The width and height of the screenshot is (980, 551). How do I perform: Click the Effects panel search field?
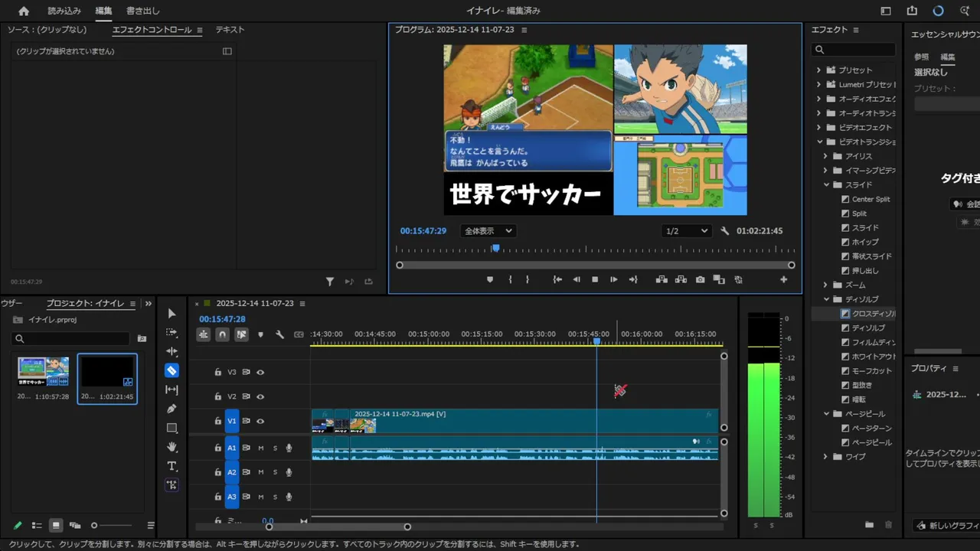pyautogui.click(x=854, y=50)
